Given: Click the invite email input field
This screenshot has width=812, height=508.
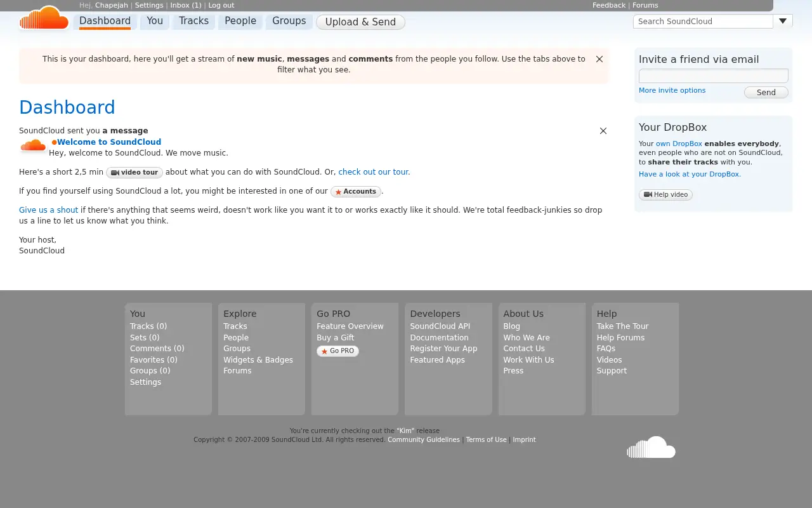Looking at the screenshot, I should 713,76.
